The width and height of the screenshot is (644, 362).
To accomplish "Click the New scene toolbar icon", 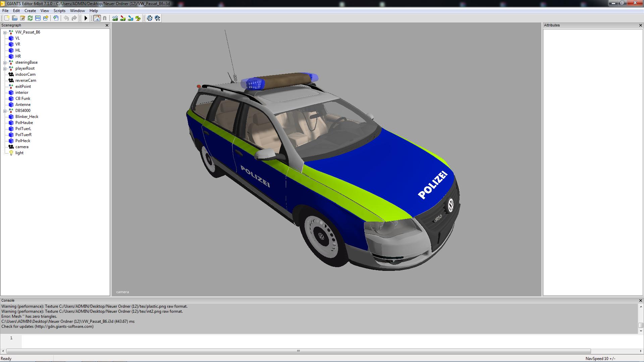I will 7,18.
